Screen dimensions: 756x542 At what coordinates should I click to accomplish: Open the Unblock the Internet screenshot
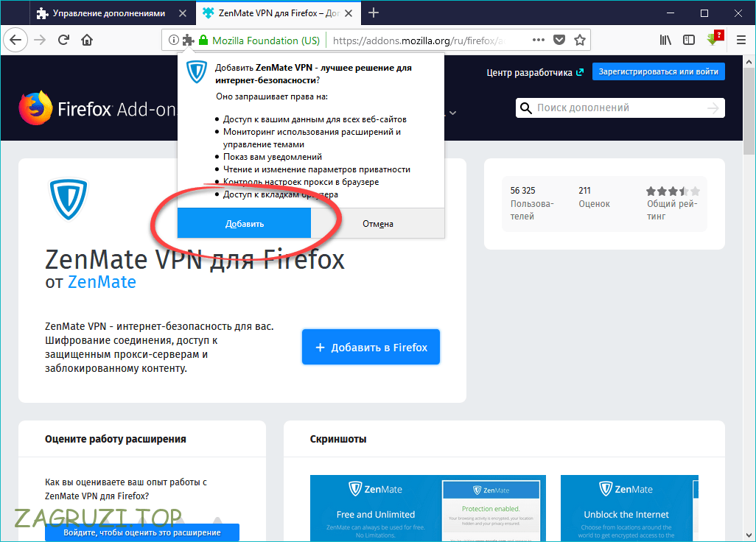coord(629,508)
